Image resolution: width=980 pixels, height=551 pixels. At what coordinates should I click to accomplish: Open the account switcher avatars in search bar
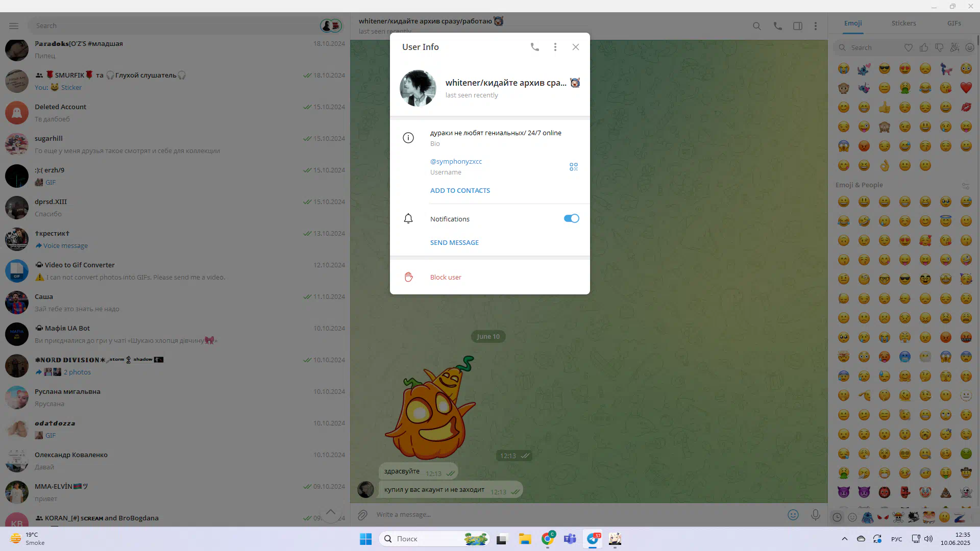click(x=331, y=26)
